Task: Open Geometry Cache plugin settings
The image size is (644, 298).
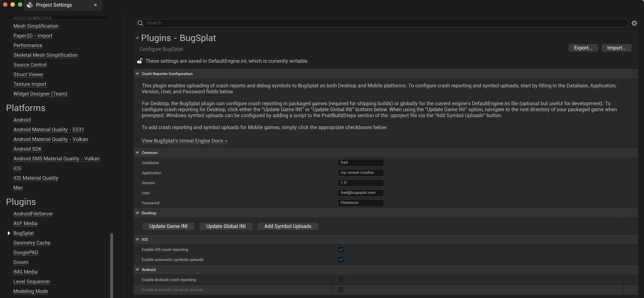Action: (x=32, y=243)
